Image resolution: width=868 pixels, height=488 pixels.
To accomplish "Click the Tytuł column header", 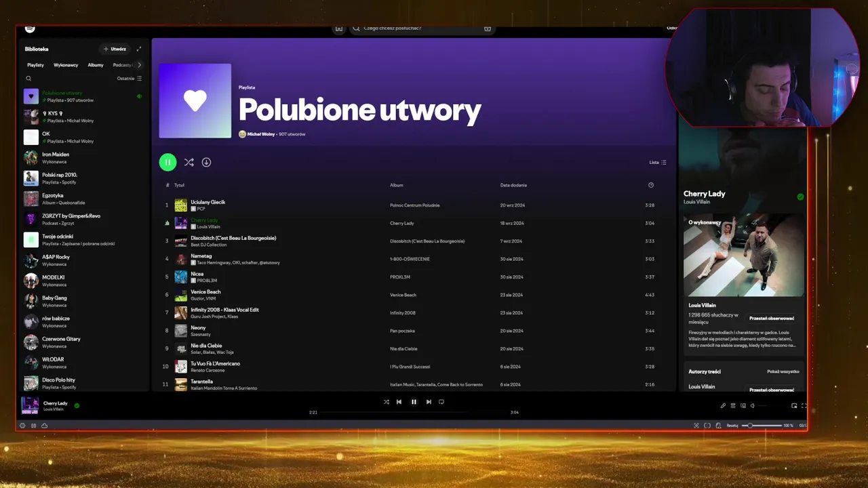I will pyautogui.click(x=179, y=185).
